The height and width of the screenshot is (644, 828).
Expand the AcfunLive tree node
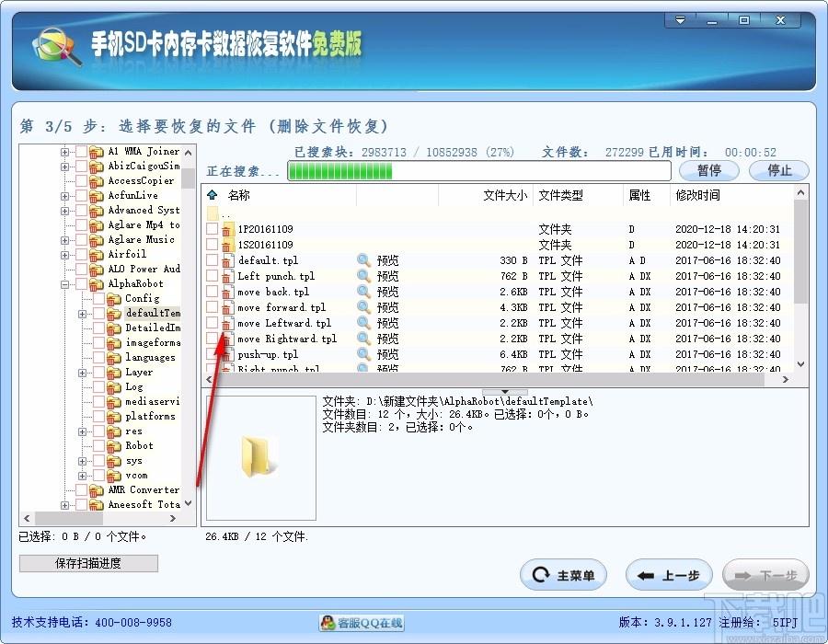click(x=65, y=196)
